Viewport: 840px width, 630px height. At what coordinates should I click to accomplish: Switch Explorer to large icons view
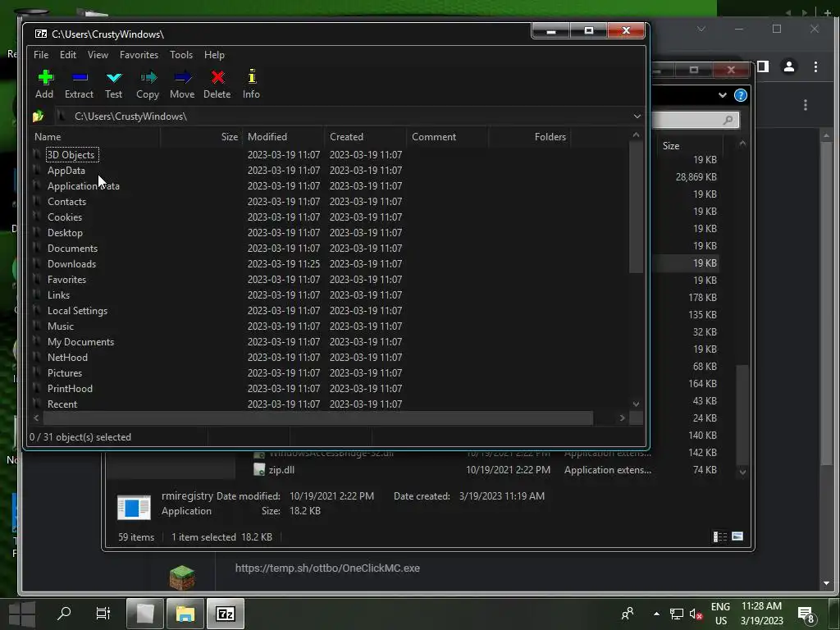tap(737, 536)
